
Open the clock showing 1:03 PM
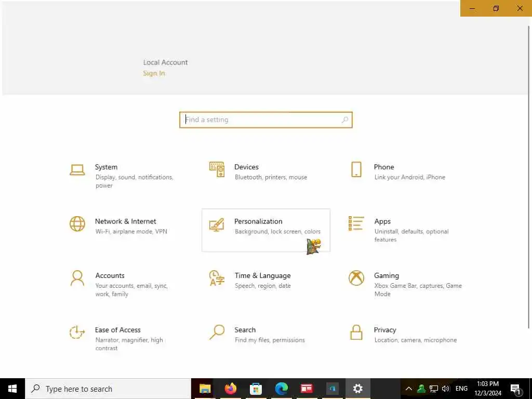pos(488,389)
